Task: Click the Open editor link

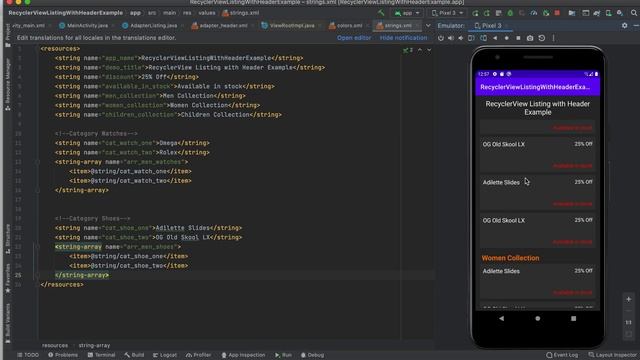Action: click(354, 38)
